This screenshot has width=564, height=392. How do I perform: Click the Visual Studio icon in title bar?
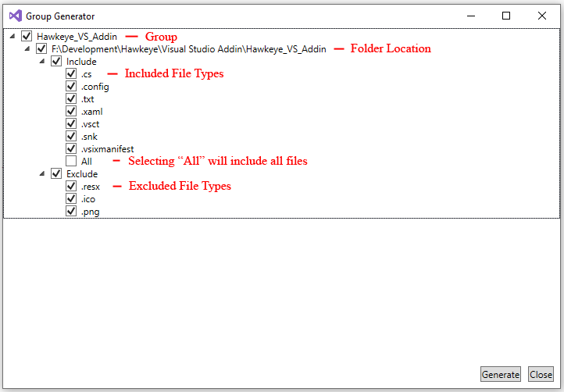click(x=14, y=16)
